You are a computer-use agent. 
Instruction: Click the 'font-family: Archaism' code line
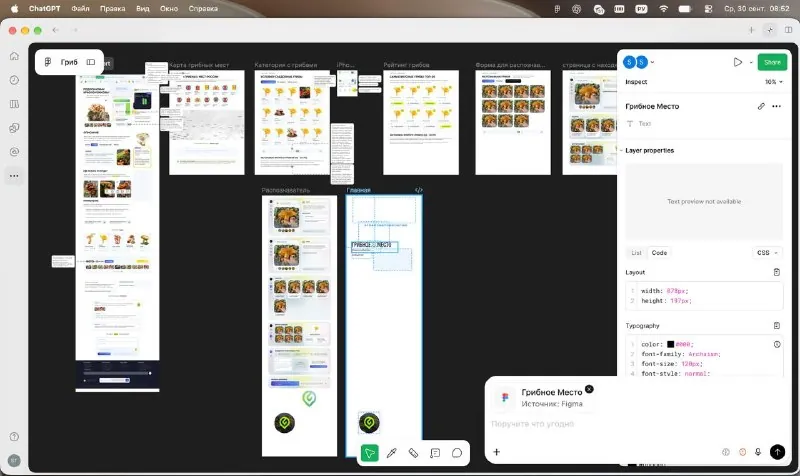coord(681,354)
